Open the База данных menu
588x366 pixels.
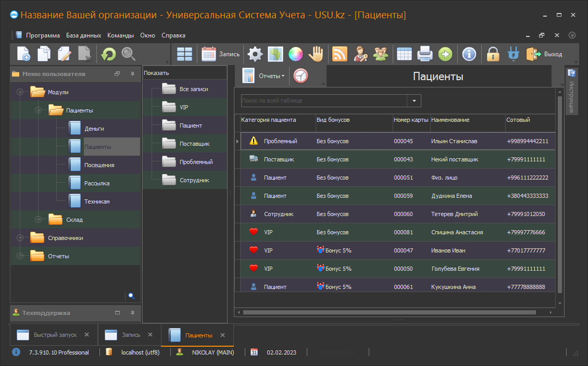pos(83,35)
